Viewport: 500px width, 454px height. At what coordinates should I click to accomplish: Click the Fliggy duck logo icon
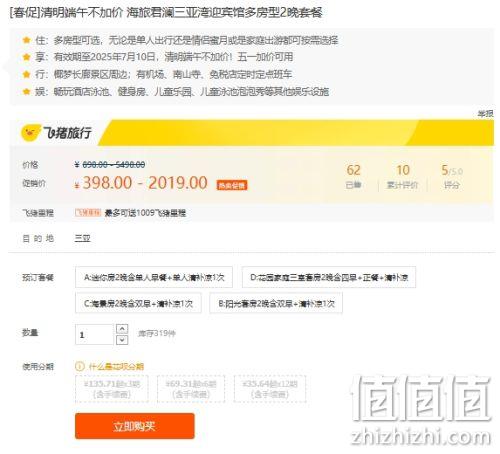(x=31, y=133)
